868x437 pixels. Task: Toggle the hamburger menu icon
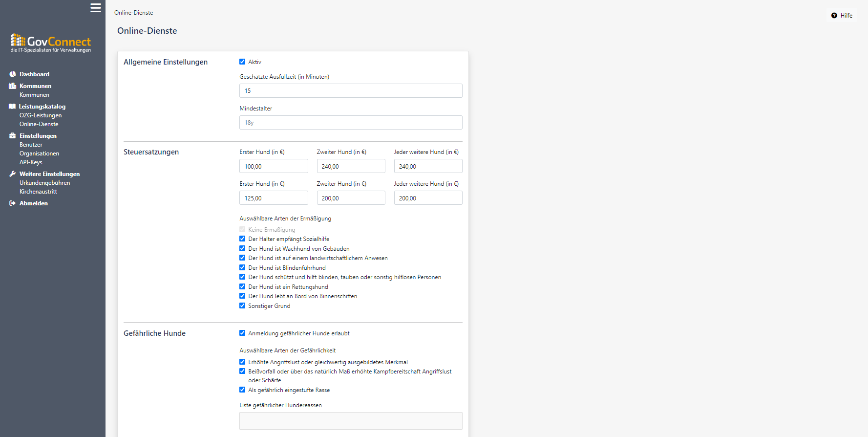(x=96, y=8)
